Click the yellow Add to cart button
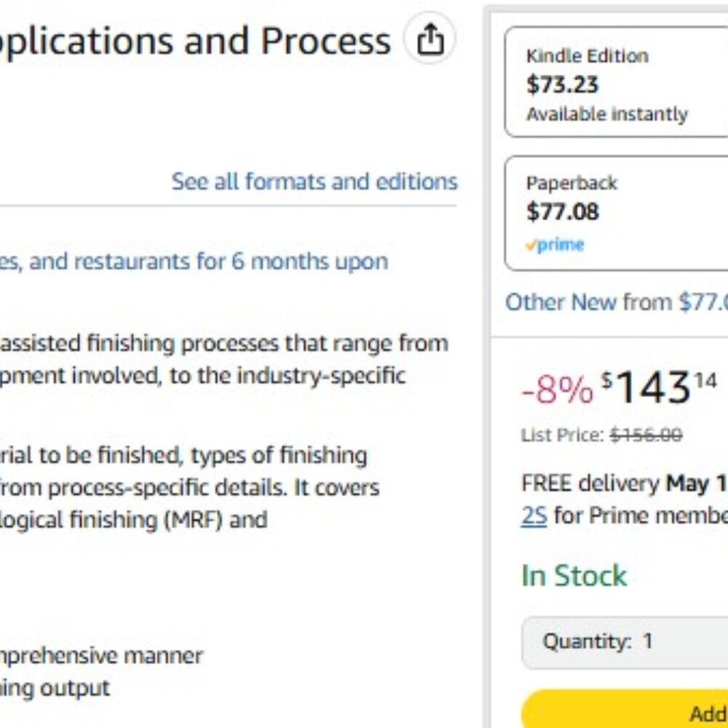Viewport: 728px width, 728px height. click(625, 711)
